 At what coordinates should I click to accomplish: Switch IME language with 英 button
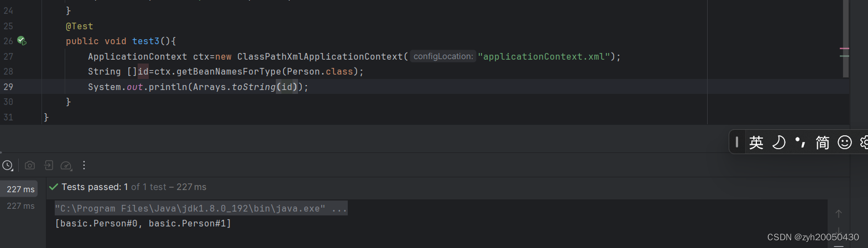[x=756, y=143]
